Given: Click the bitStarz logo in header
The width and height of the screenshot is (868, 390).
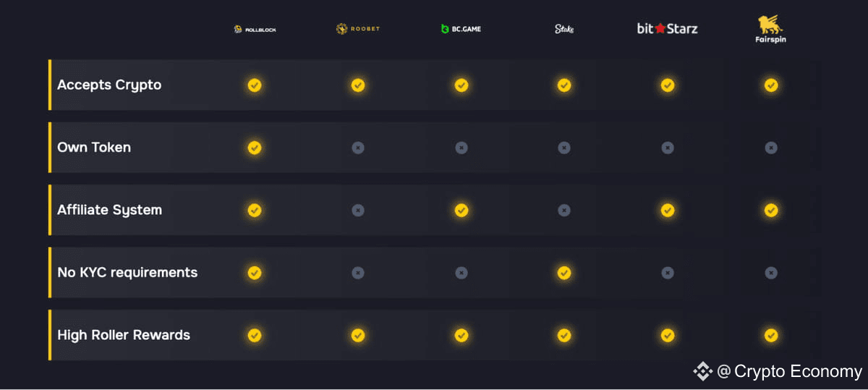Looking at the screenshot, I should (x=667, y=28).
